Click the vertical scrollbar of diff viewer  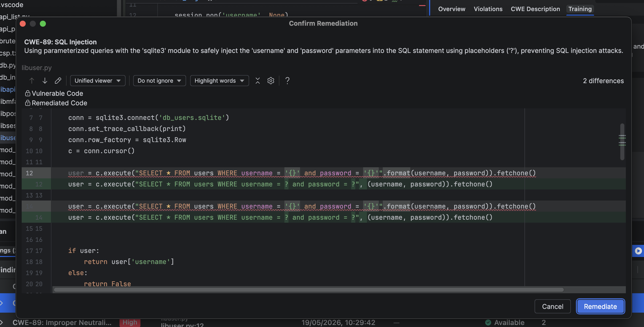pos(622,142)
